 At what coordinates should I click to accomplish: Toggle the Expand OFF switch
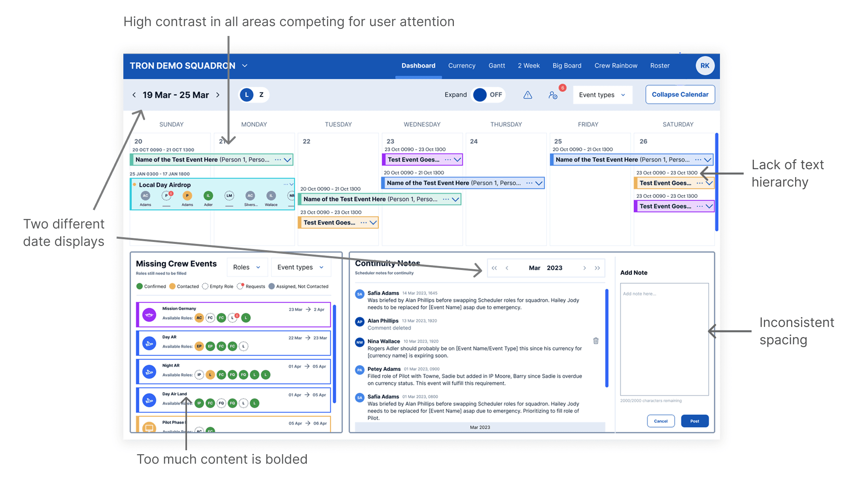tap(488, 95)
